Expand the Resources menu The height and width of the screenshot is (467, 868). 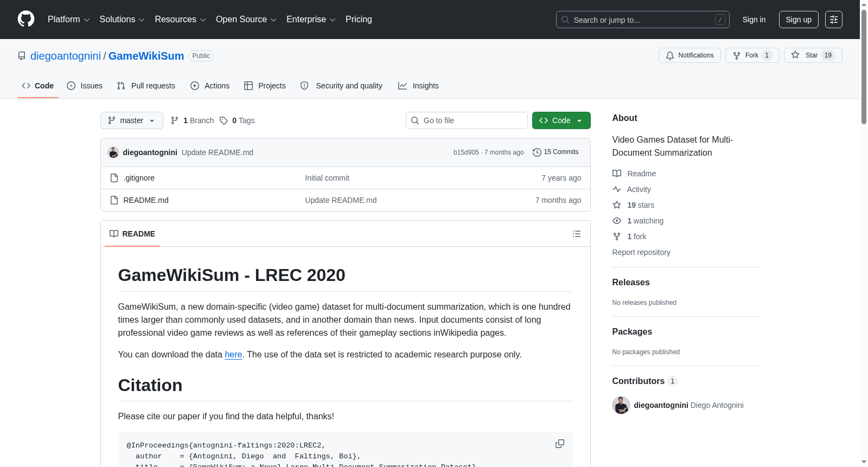[181, 20]
